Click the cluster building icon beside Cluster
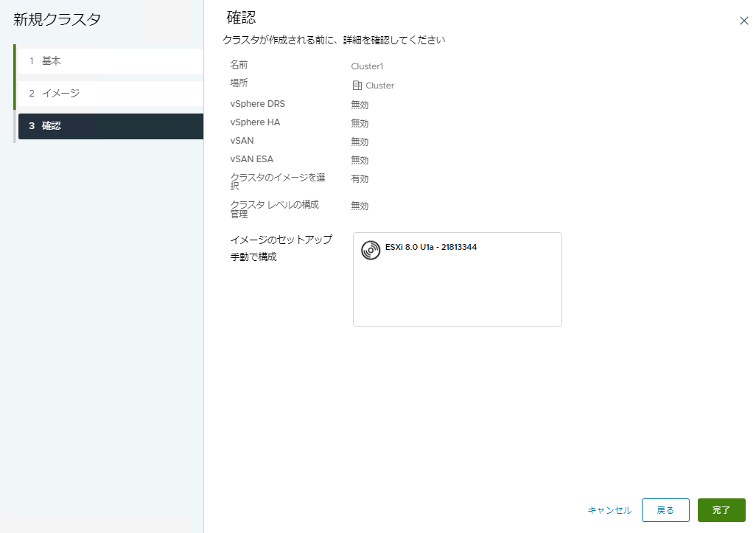 pyautogui.click(x=357, y=85)
